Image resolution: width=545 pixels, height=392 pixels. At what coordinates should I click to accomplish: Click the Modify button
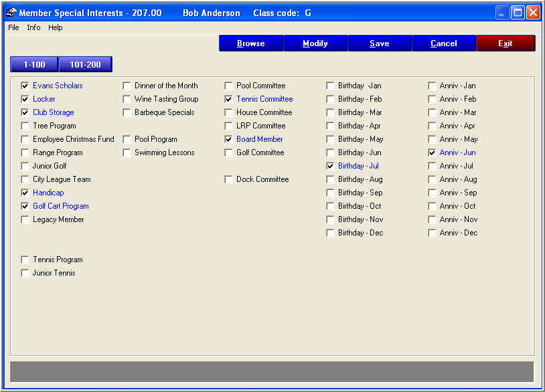pos(315,43)
